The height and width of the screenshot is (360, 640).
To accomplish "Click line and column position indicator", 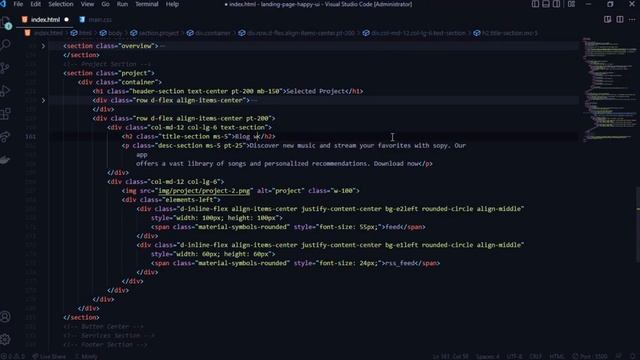I will point(451,356).
